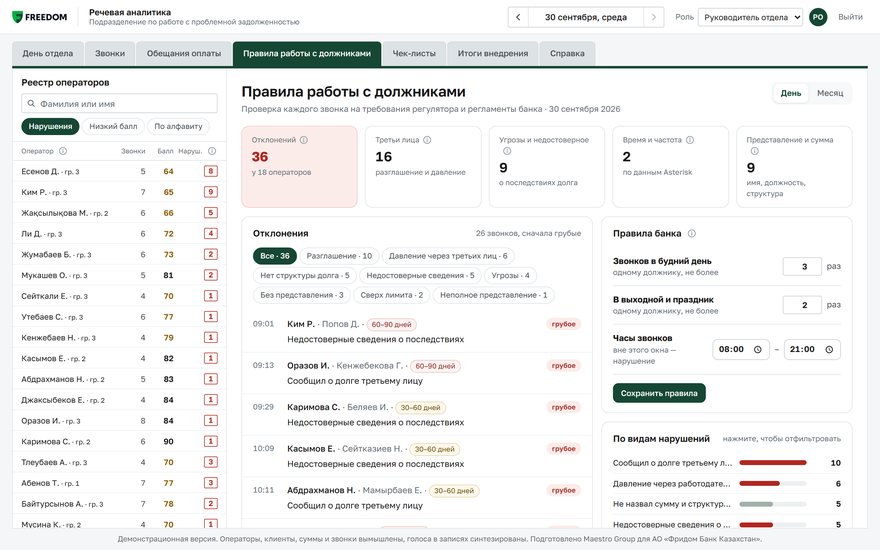
Task: Click violation badge 4 for Ли Д.
Action: (210, 233)
